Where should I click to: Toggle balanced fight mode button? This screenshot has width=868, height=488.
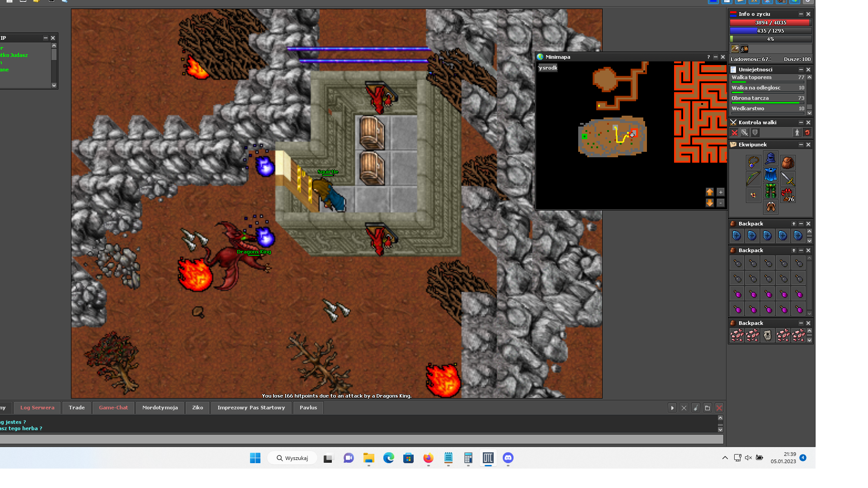coord(745,132)
